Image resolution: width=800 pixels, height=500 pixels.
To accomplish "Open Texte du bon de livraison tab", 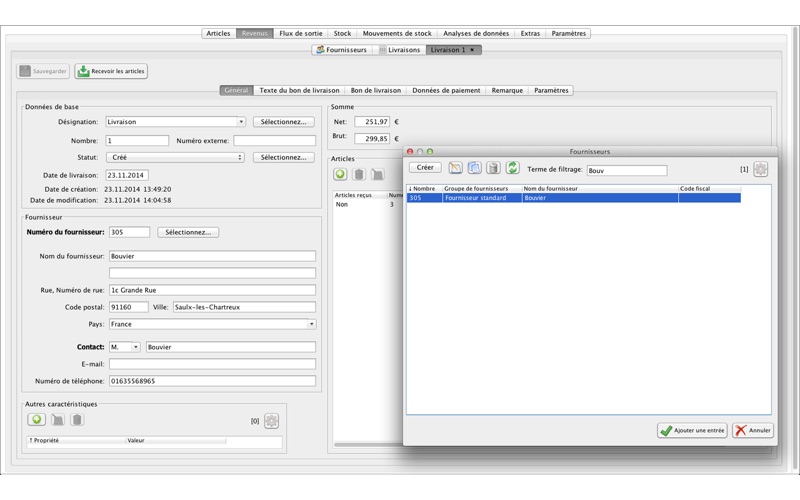I will 299,90.
